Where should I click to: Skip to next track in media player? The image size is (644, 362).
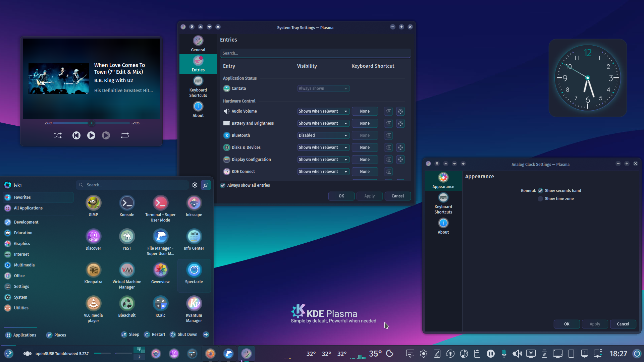106,135
